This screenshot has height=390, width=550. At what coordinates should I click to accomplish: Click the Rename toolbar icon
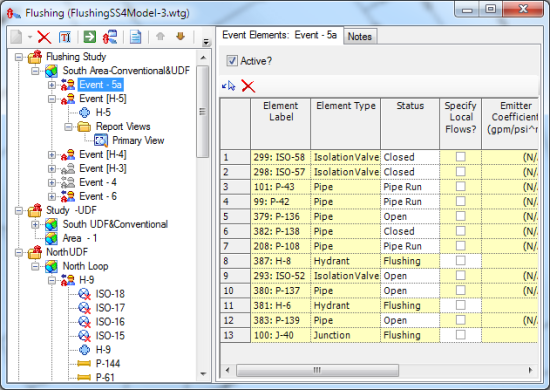tap(65, 37)
